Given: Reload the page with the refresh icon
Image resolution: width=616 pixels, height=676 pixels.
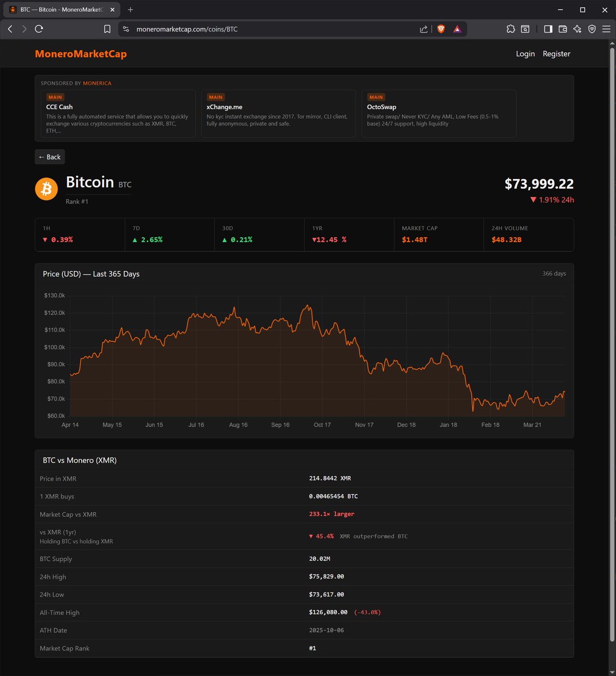Looking at the screenshot, I should 39,29.
